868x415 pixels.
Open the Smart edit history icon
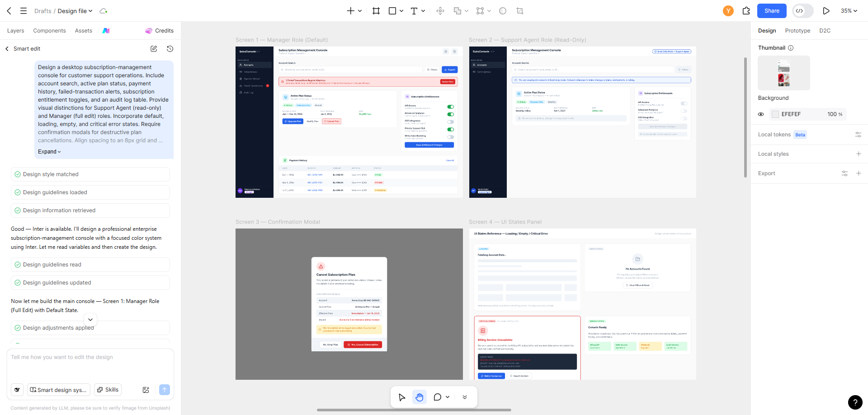(170, 49)
